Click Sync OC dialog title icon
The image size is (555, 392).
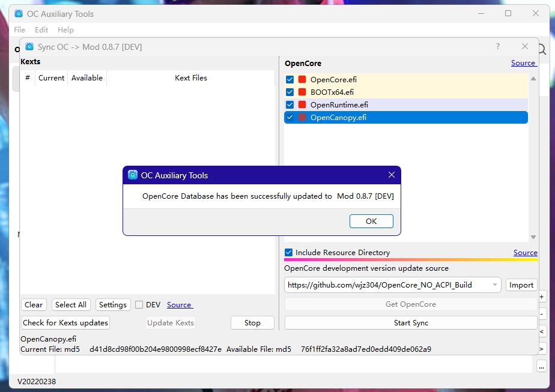click(30, 47)
